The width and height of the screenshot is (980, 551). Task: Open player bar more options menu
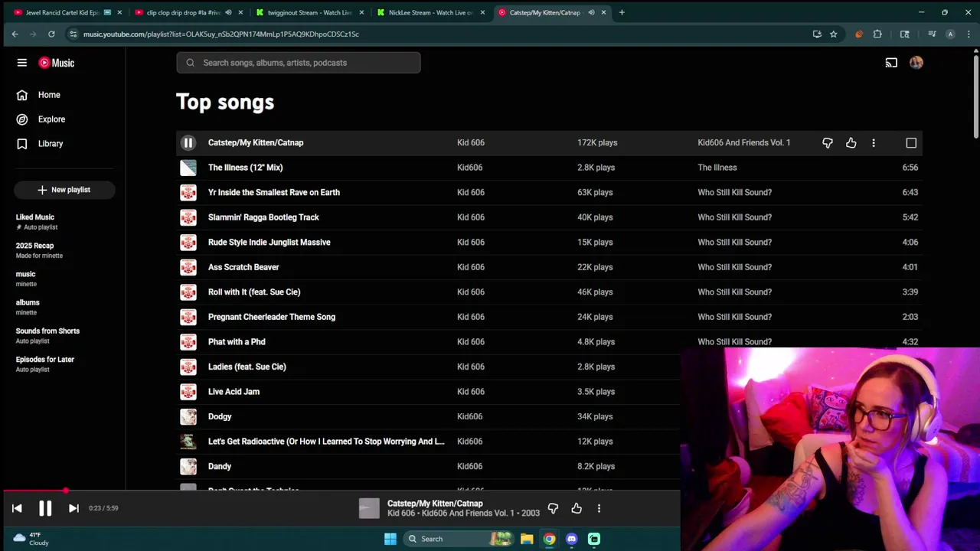tap(599, 508)
